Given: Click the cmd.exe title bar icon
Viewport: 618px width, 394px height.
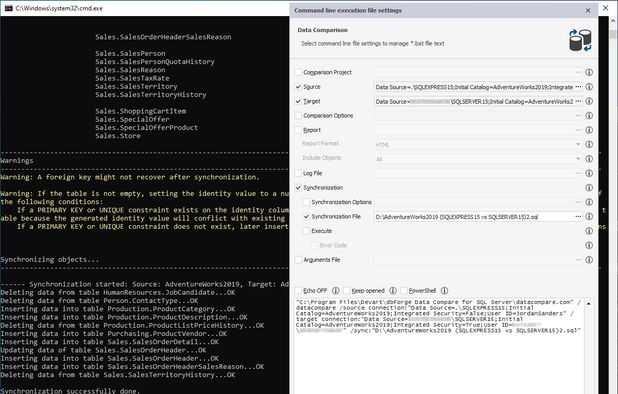Looking at the screenshot, I should (x=8, y=8).
